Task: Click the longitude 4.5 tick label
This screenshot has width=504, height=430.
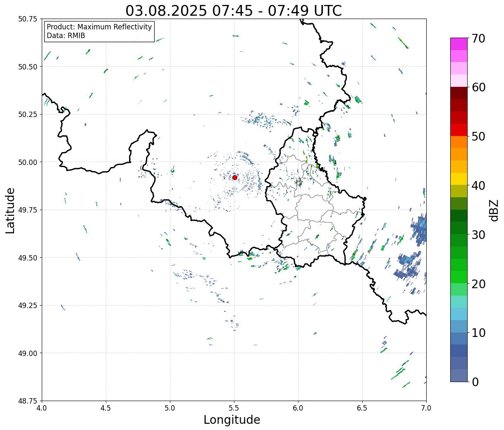Action: coord(106,408)
